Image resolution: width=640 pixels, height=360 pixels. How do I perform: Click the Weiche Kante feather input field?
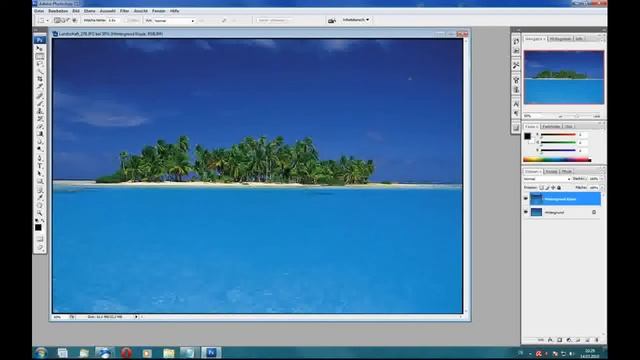[113, 20]
